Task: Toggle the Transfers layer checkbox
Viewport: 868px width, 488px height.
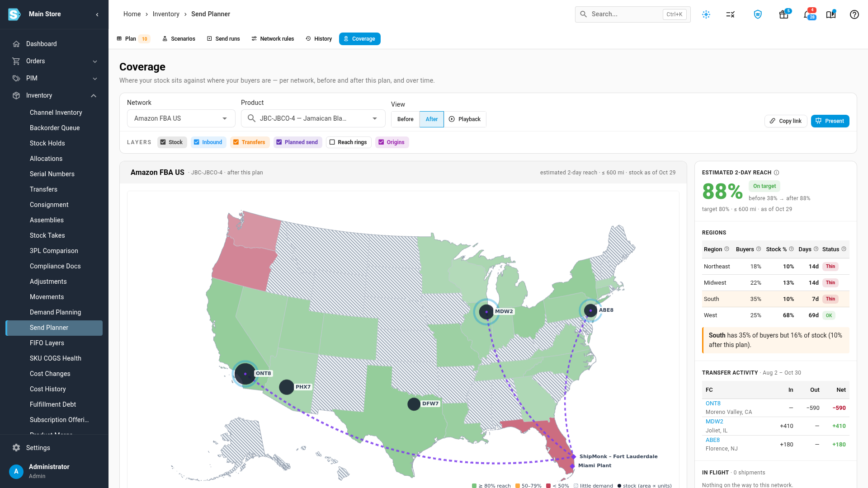Action: (236, 142)
